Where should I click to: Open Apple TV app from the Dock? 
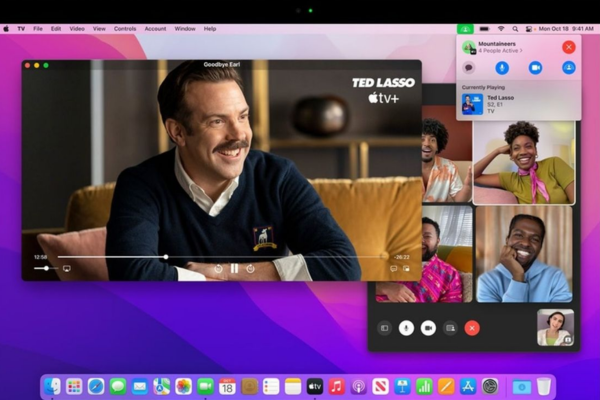point(315,387)
